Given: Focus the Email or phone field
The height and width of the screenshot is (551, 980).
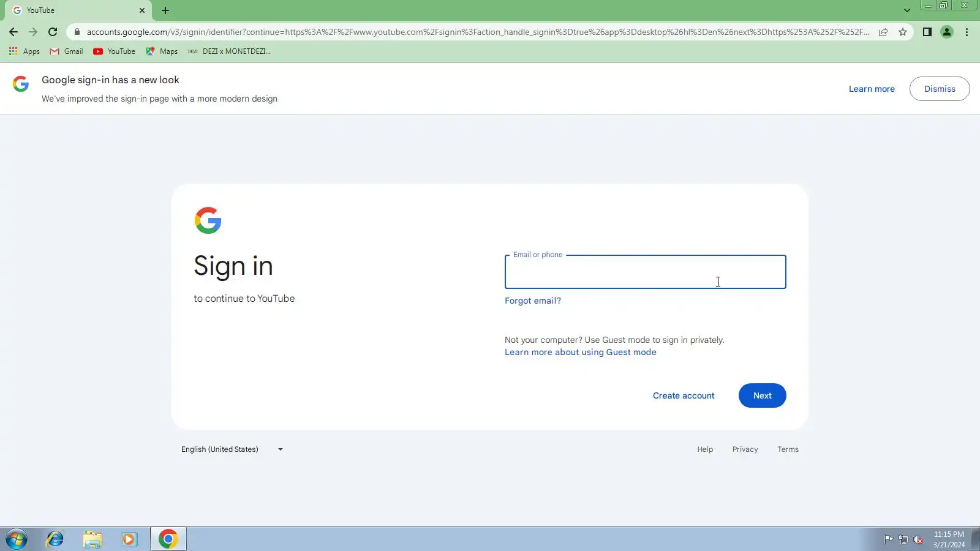Looking at the screenshot, I should (x=645, y=272).
